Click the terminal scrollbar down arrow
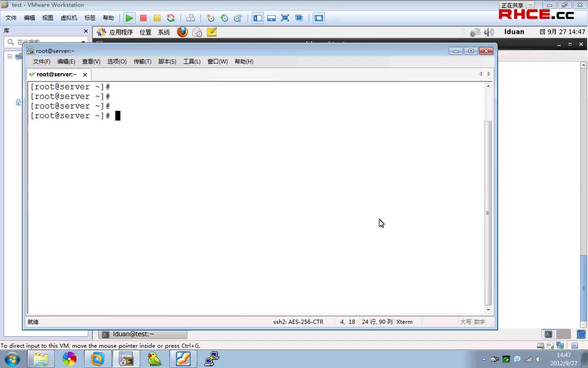This screenshot has height=368, width=588. [x=488, y=310]
